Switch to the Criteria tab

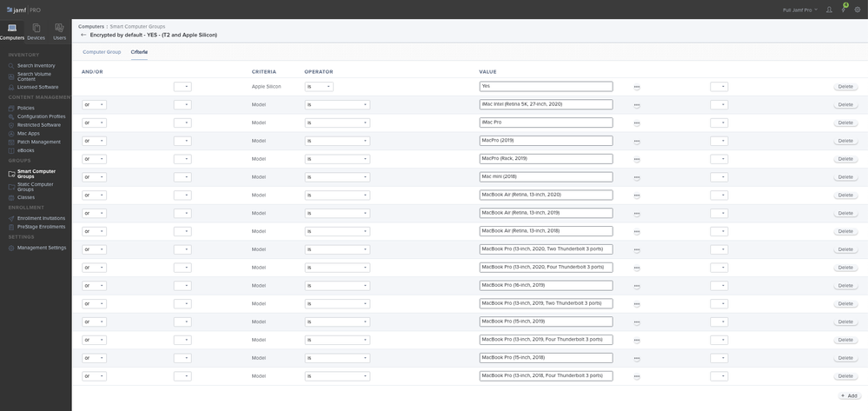coord(139,52)
